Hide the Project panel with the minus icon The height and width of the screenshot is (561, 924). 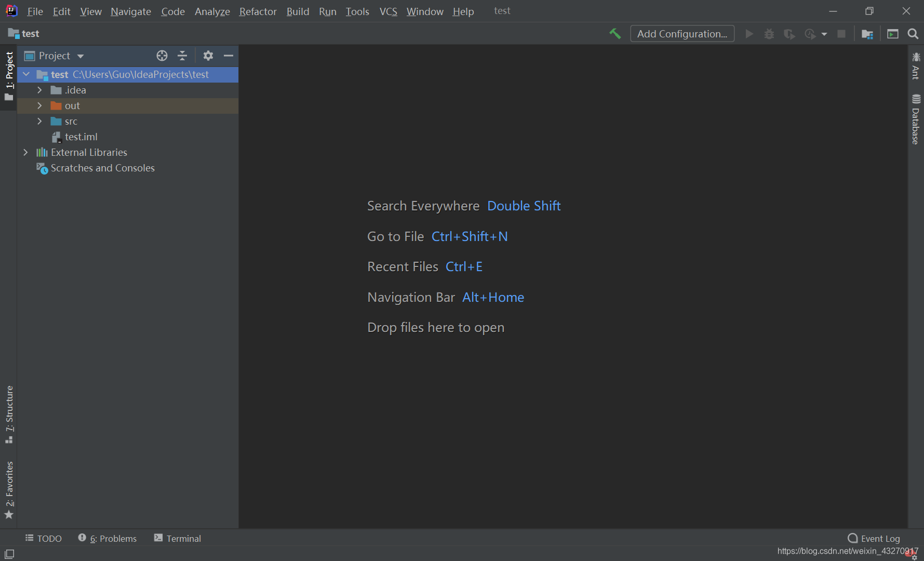(x=229, y=56)
